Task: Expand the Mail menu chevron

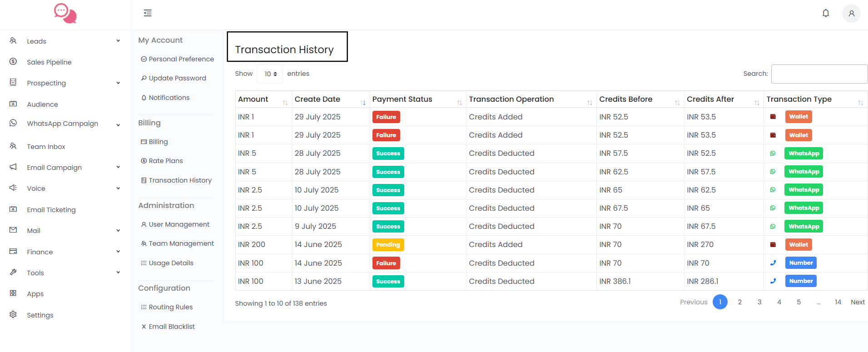Action: pyautogui.click(x=118, y=230)
